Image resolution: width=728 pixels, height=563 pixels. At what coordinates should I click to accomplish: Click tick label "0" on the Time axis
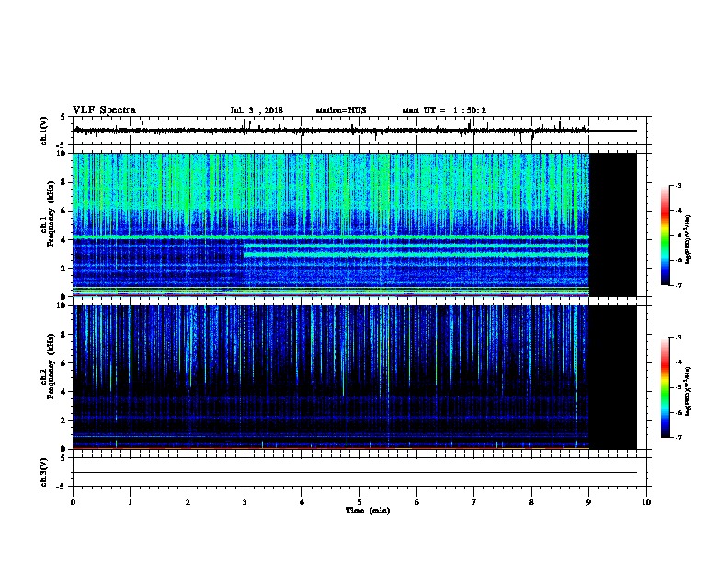(73, 502)
